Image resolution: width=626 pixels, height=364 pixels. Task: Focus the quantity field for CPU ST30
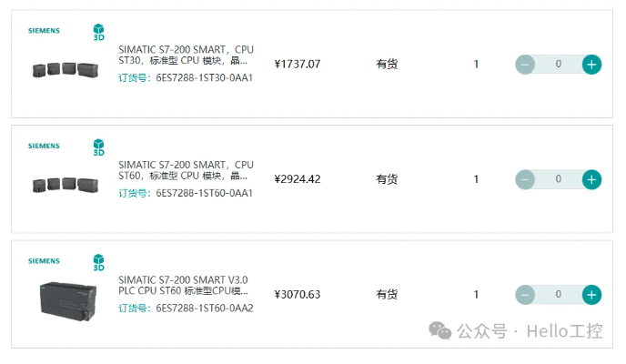[558, 65]
